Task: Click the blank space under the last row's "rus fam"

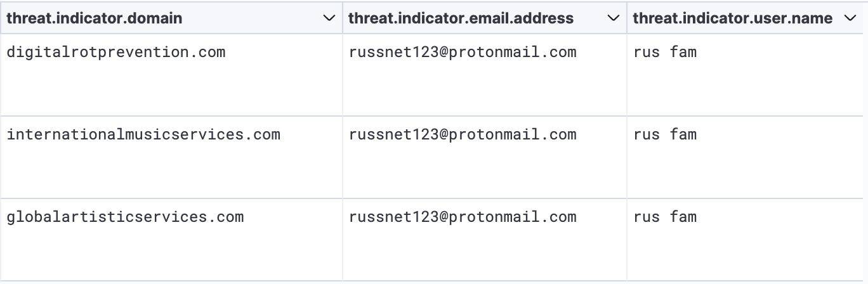Action: point(665,254)
